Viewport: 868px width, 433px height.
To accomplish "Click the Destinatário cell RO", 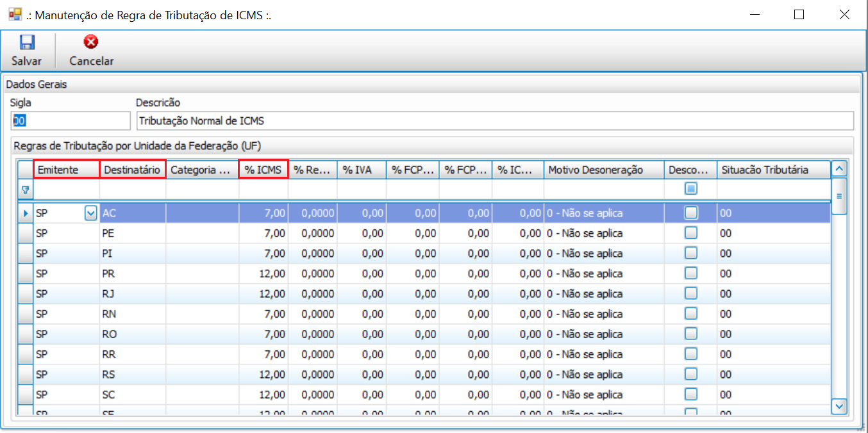I will click(133, 334).
